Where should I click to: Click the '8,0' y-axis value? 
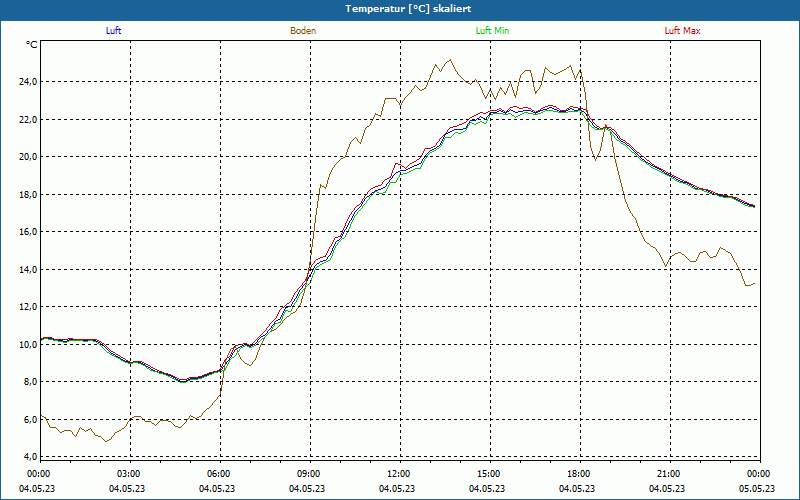pyautogui.click(x=31, y=382)
